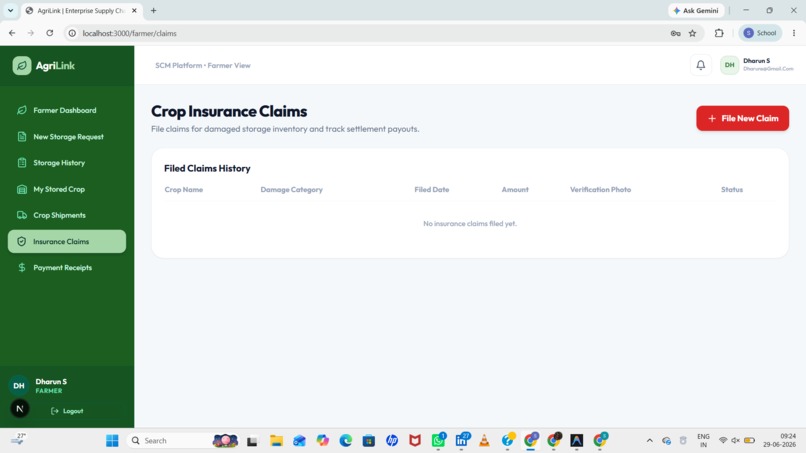Click the DH avatar in the header

(729, 65)
